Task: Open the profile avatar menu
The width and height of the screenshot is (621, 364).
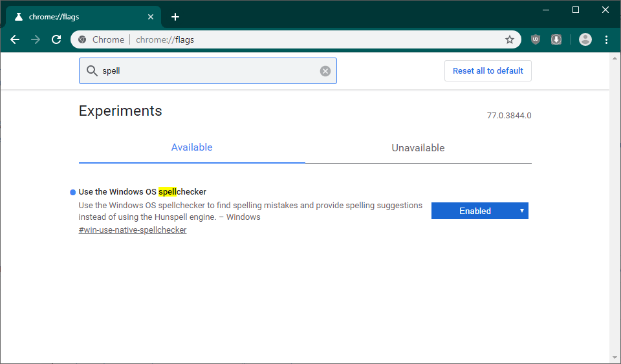Action: pyautogui.click(x=585, y=39)
